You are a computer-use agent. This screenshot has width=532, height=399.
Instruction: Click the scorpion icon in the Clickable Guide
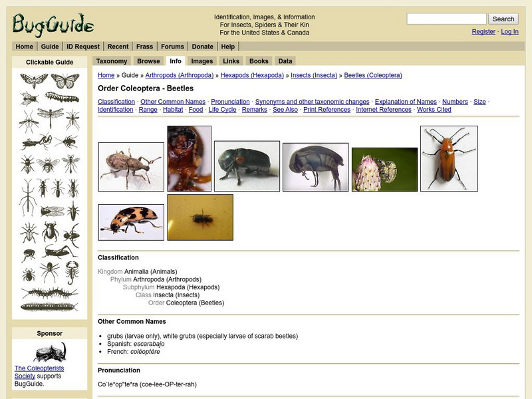point(72,271)
